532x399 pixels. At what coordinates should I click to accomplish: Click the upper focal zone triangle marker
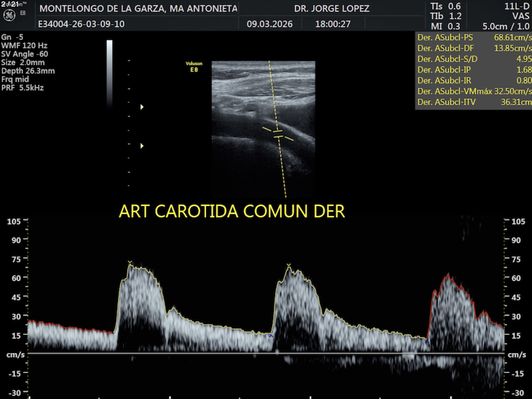pos(142,107)
